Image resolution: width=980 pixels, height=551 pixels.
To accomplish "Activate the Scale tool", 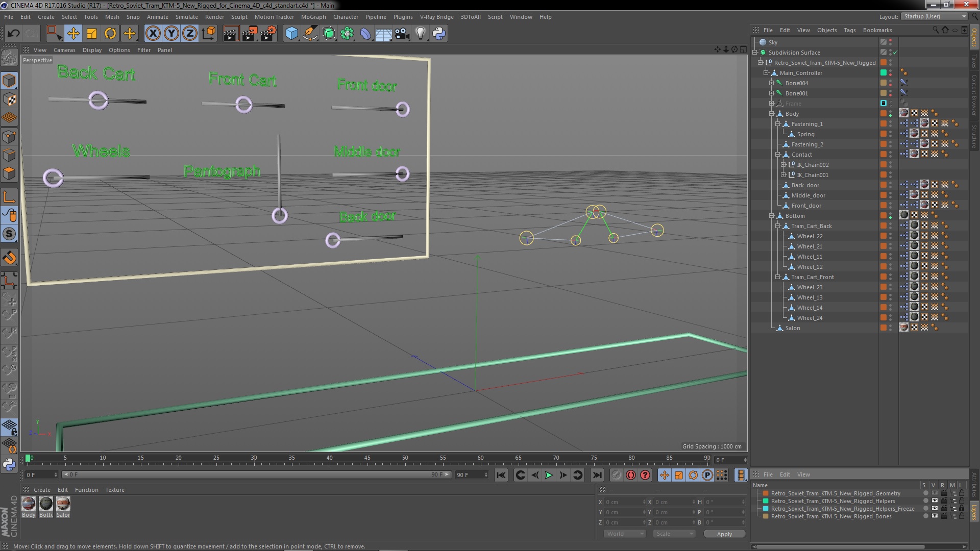I will 92,34.
